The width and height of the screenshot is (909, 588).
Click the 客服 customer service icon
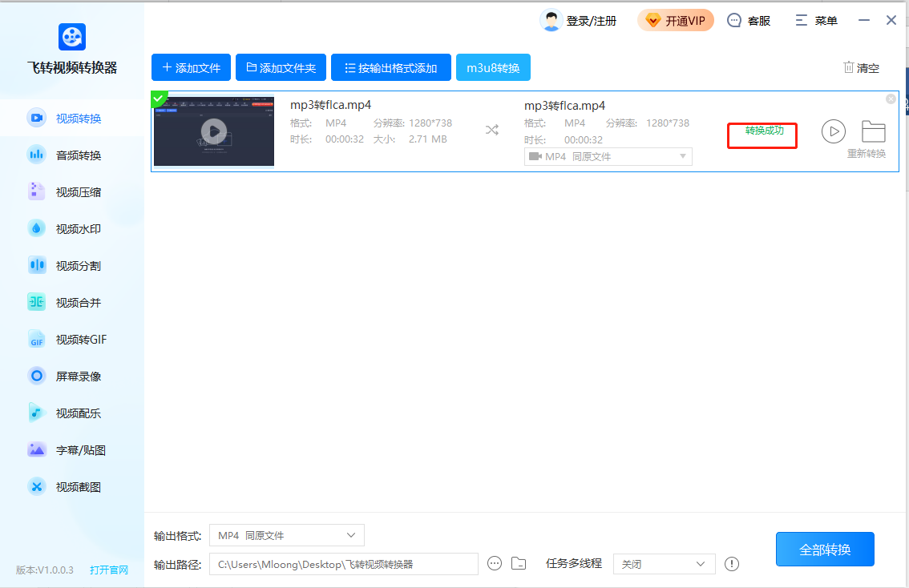(733, 21)
